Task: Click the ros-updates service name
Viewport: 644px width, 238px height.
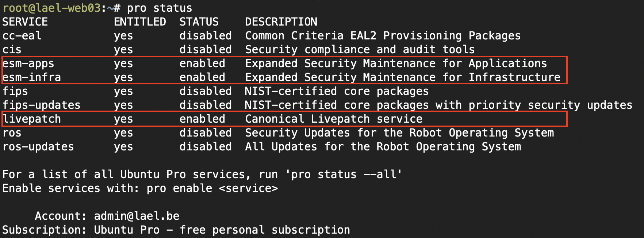Action: 38,147
